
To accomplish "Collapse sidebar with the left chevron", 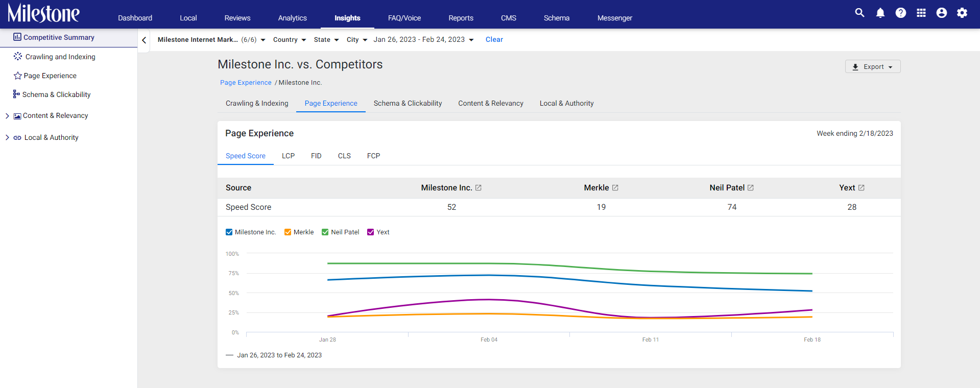I will [x=144, y=40].
